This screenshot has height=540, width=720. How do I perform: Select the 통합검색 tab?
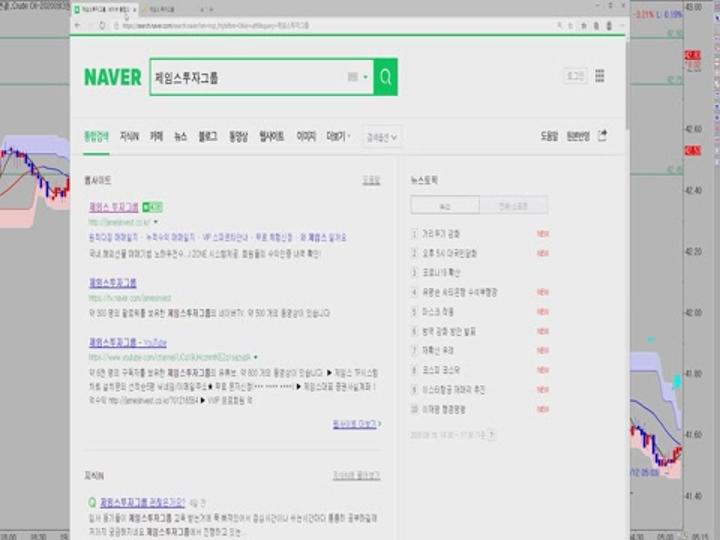coord(96,136)
